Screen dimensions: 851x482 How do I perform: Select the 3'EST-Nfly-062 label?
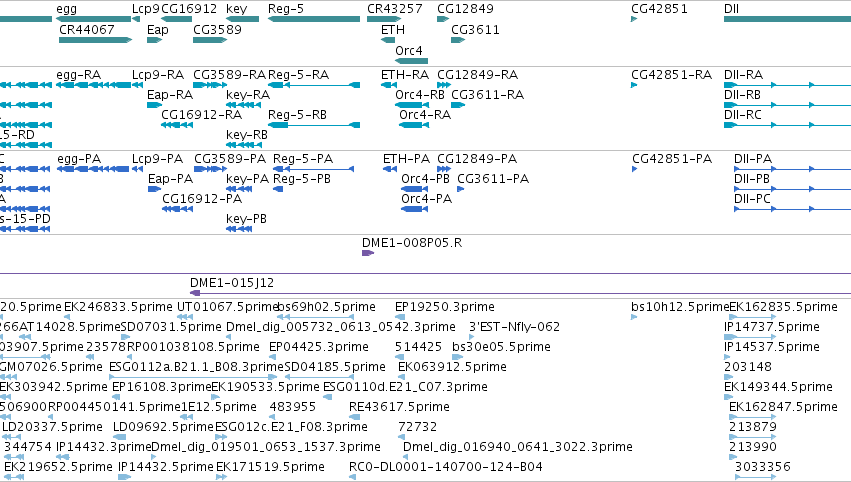pyautogui.click(x=514, y=327)
